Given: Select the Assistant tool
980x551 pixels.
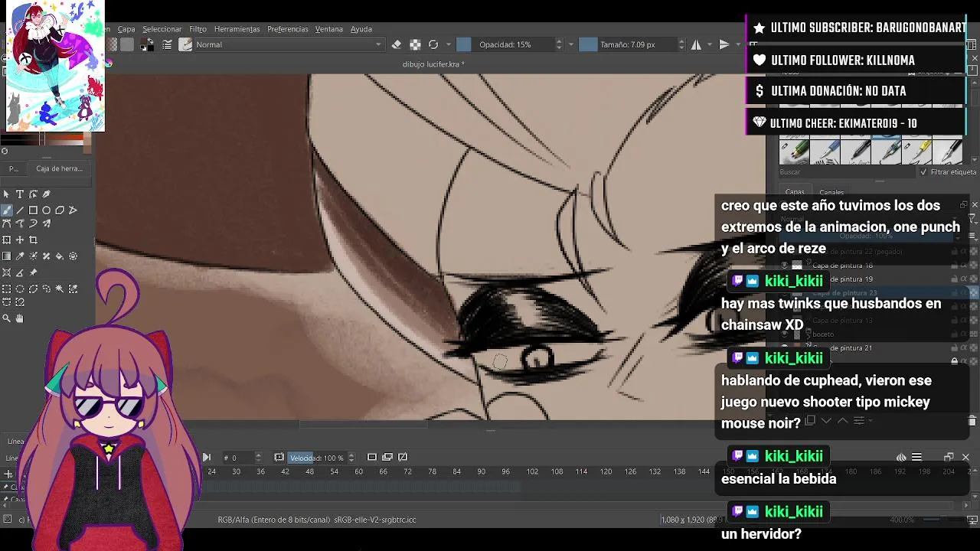Looking at the screenshot, I should point(7,272).
